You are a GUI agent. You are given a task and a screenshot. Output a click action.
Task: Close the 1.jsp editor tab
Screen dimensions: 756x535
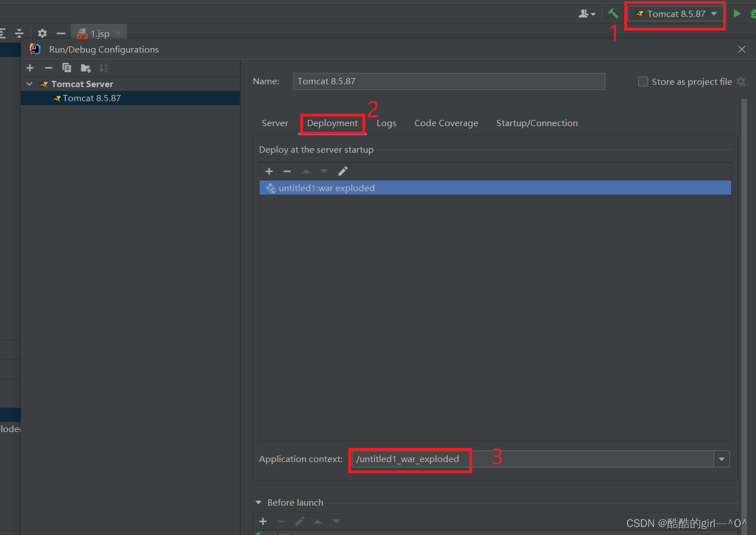pyautogui.click(x=118, y=33)
